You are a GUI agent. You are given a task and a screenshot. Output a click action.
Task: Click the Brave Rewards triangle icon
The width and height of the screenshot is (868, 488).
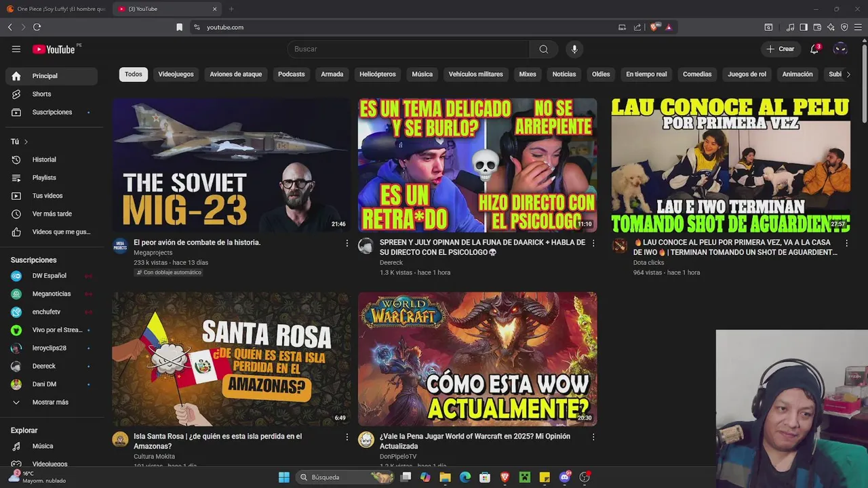tap(669, 27)
